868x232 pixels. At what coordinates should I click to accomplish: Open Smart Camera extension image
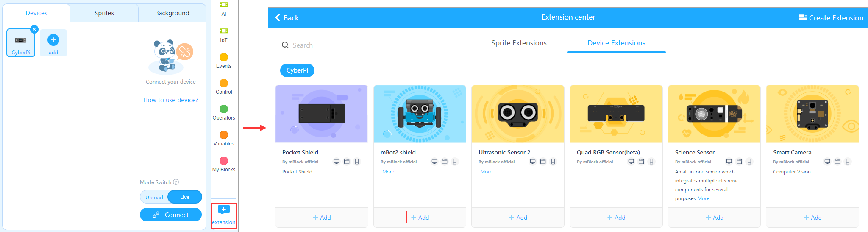(x=812, y=114)
